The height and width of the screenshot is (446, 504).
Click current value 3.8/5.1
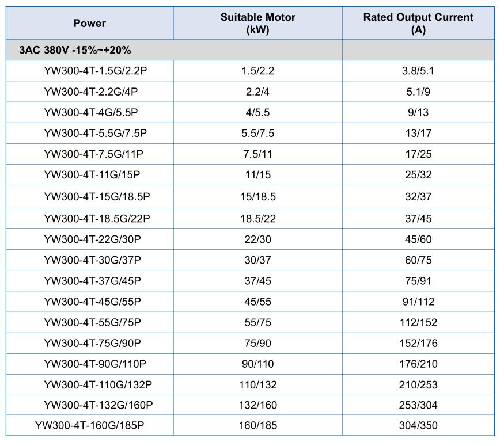418,71
